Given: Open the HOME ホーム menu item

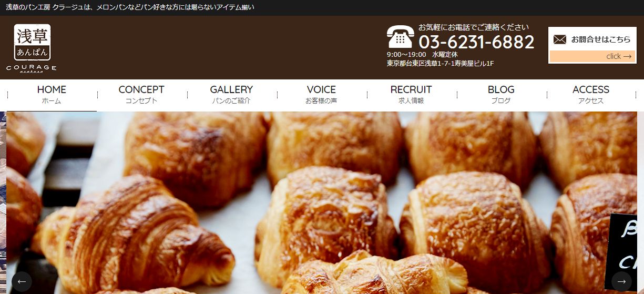Looking at the screenshot, I should (x=52, y=95).
